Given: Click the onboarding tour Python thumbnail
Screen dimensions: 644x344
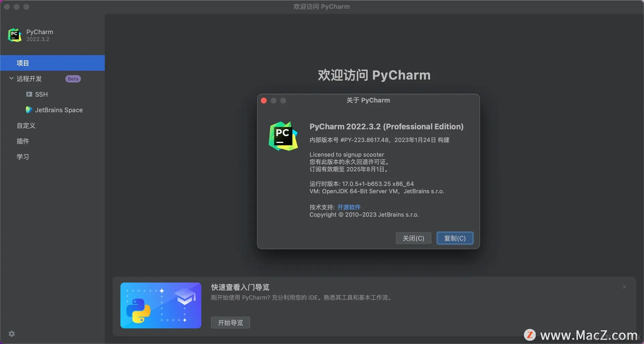Looking at the screenshot, I should click(161, 305).
